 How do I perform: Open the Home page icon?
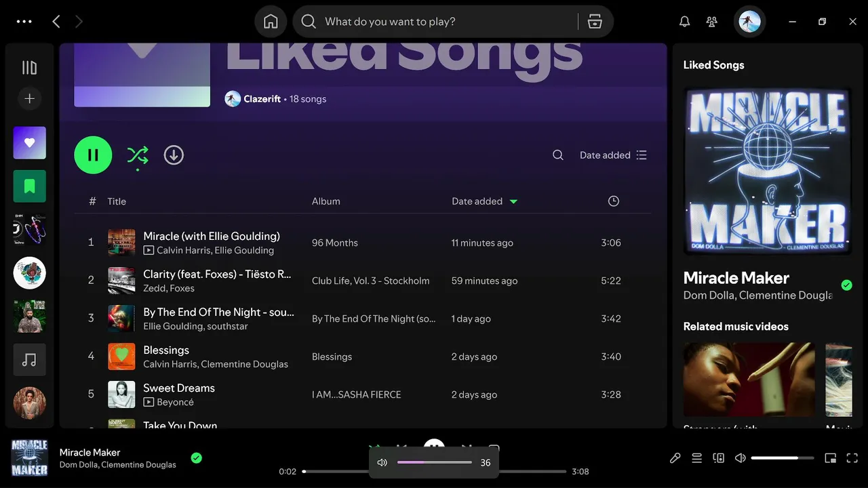click(271, 22)
